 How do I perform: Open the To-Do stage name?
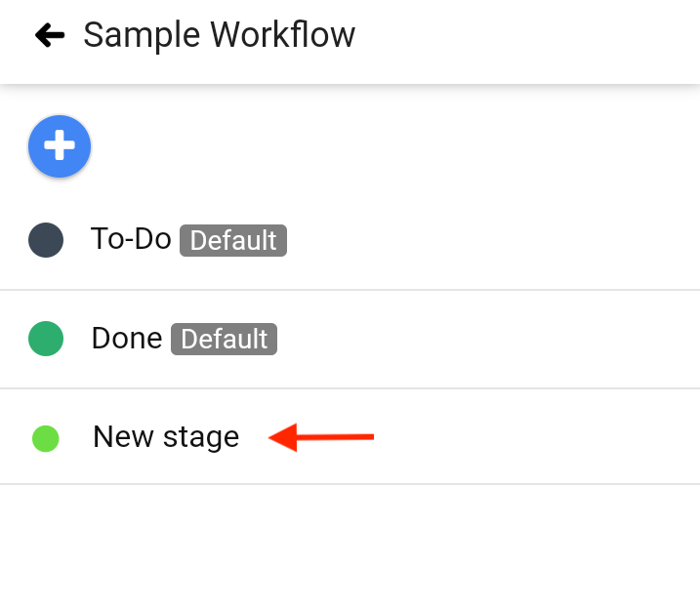click(x=131, y=239)
